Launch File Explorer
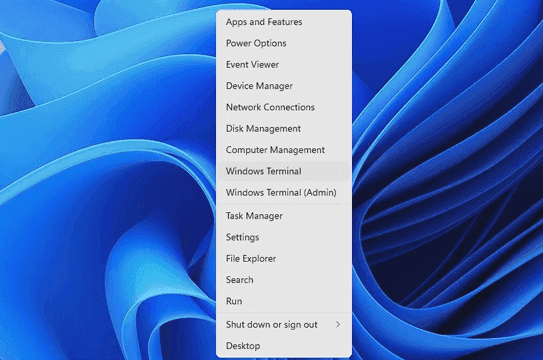The width and height of the screenshot is (543, 360). click(x=284, y=259)
